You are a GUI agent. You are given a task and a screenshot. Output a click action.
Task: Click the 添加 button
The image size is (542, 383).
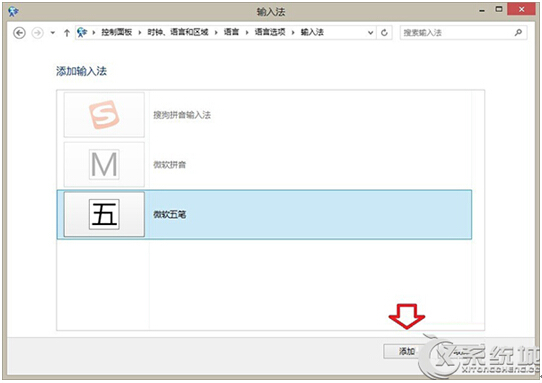(x=406, y=352)
